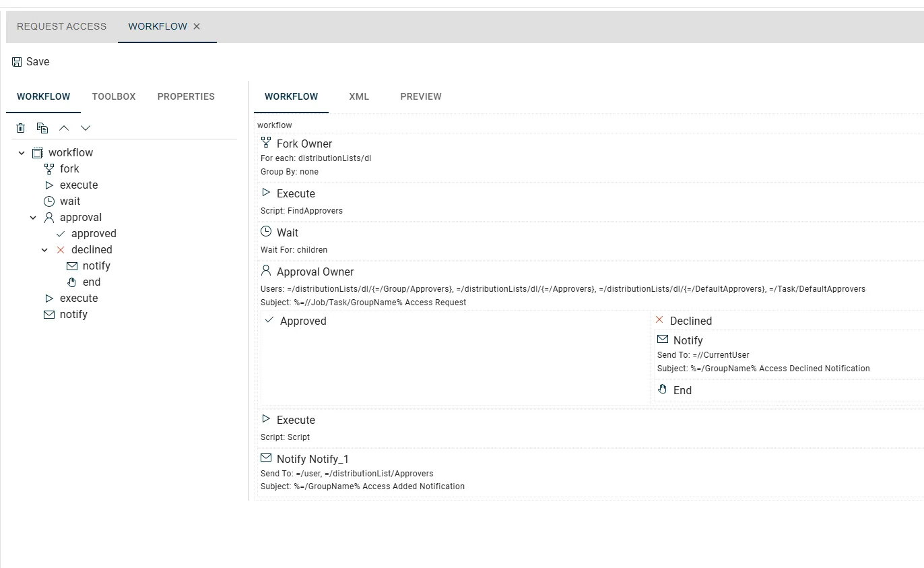This screenshot has height=568, width=924.
Task: Collapse the approval node in tree
Action: pos(33,218)
